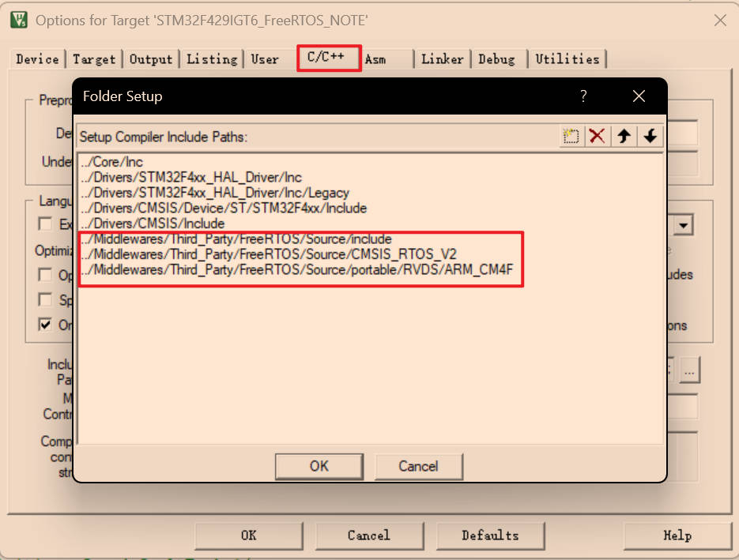Screen dimensions: 739x560
Task: Enable the checkbox directly below the Optimization label
Action: coord(46,275)
